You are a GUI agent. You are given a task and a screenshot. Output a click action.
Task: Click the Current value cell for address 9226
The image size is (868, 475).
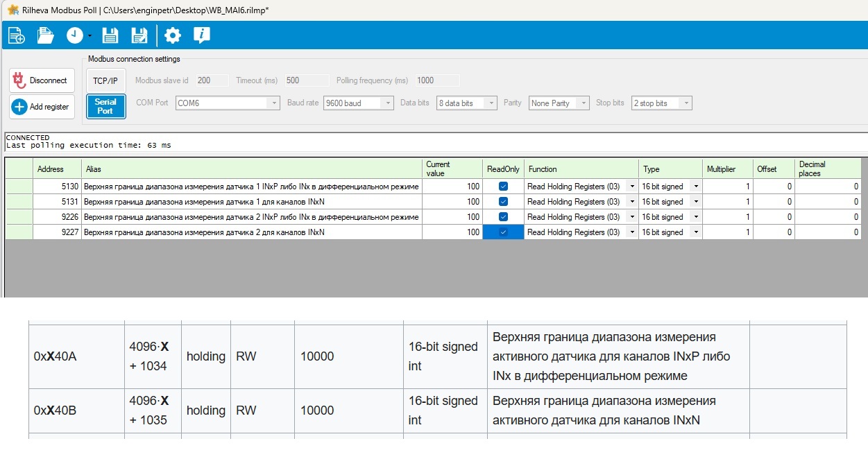(452, 217)
